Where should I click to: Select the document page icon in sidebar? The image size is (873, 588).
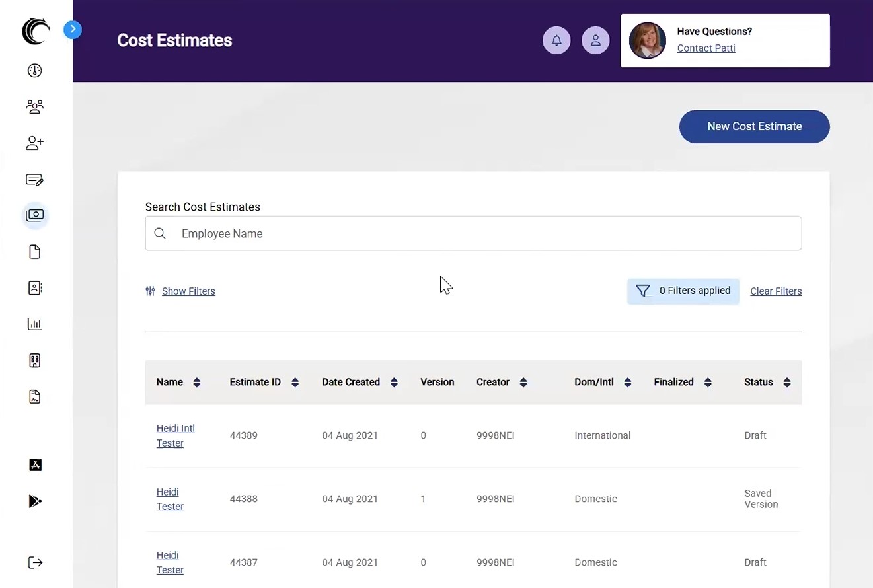click(34, 252)
